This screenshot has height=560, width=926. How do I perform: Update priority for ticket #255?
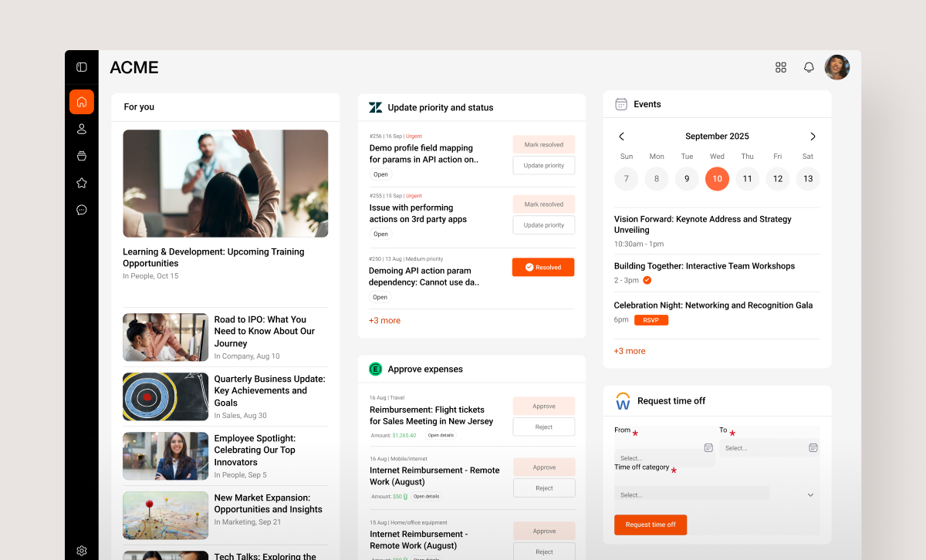pyautogui.click(x=544, y=225)
